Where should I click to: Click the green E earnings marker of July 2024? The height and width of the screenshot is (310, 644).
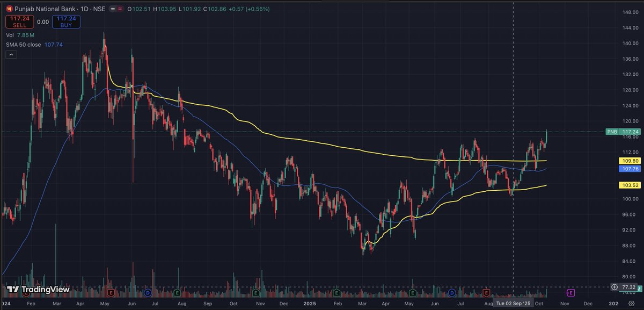(178, 293)
